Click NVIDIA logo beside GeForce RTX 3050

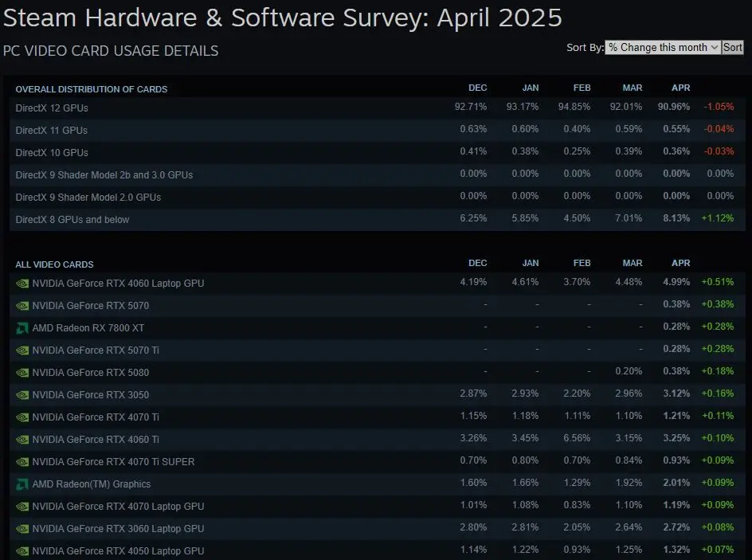point(22,395)
